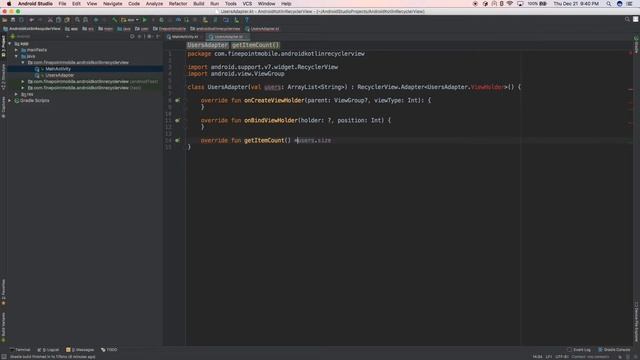640x360 pixels.
Task: Collapse the main com.finepointmobile package node
Action: click(x=23, y=62)
